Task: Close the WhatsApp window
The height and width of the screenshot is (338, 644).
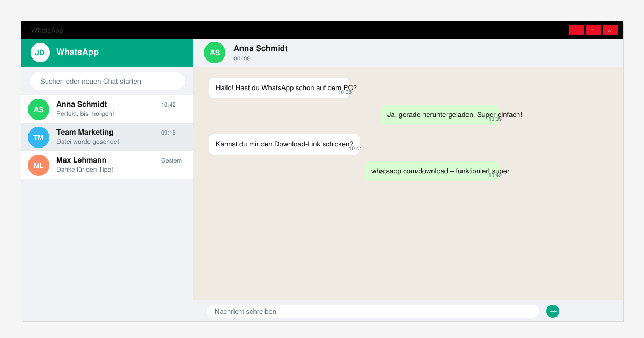Action: 611,30
